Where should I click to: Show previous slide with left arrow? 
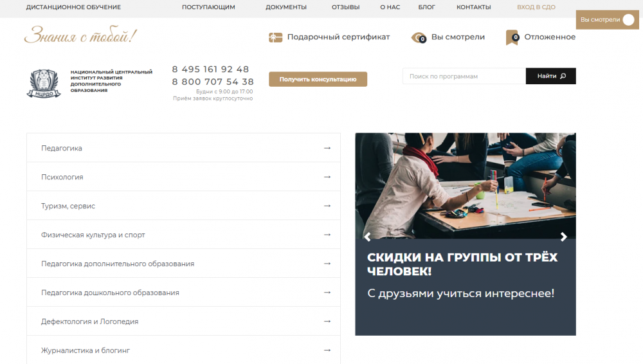(367, 237)
